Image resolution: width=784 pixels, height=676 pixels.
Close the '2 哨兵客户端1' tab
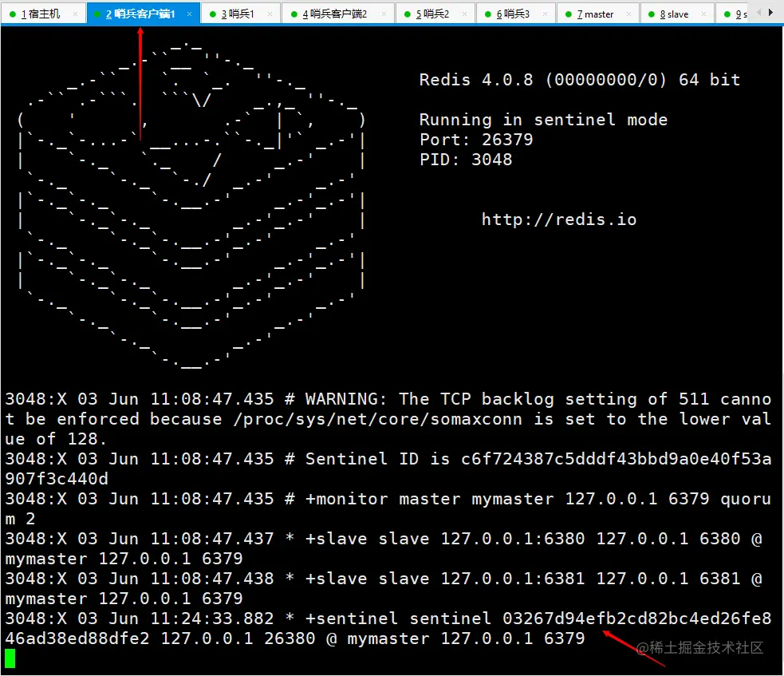tap(189, 14)
